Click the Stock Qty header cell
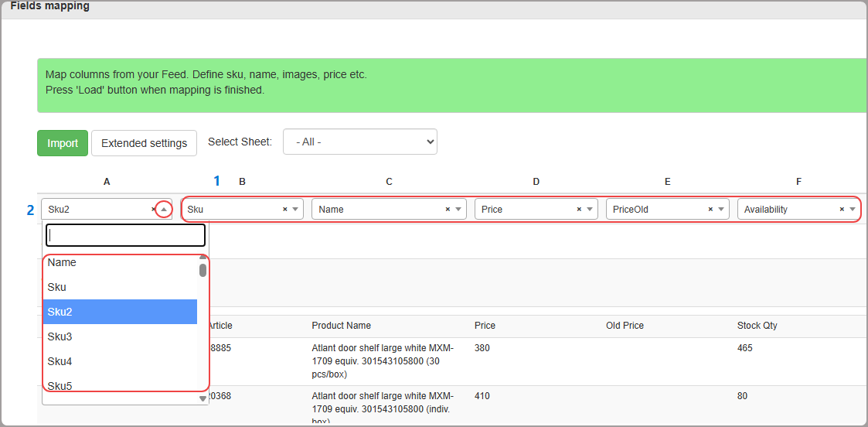The width and height of the screenshot is (868, 427). tap(757, 326)
